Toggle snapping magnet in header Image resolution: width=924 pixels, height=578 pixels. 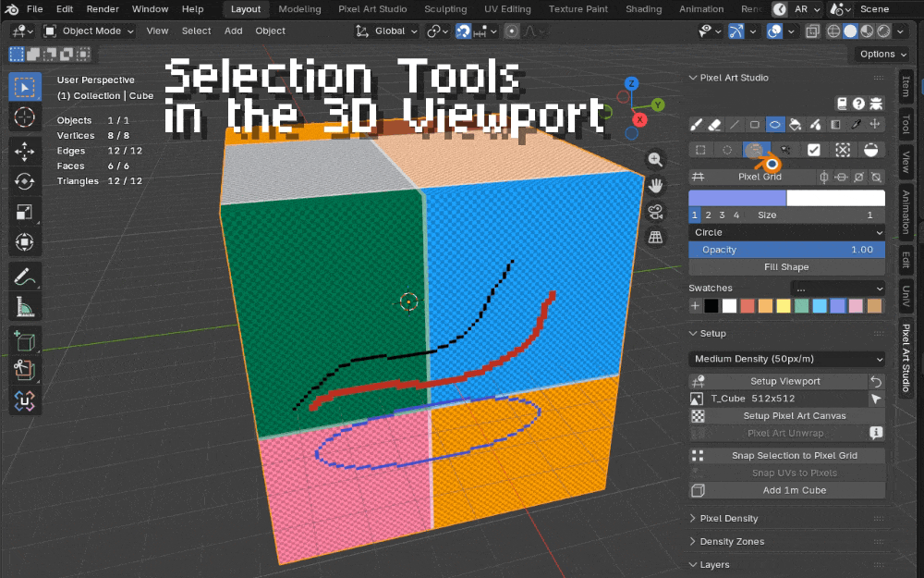coord(463,31)
